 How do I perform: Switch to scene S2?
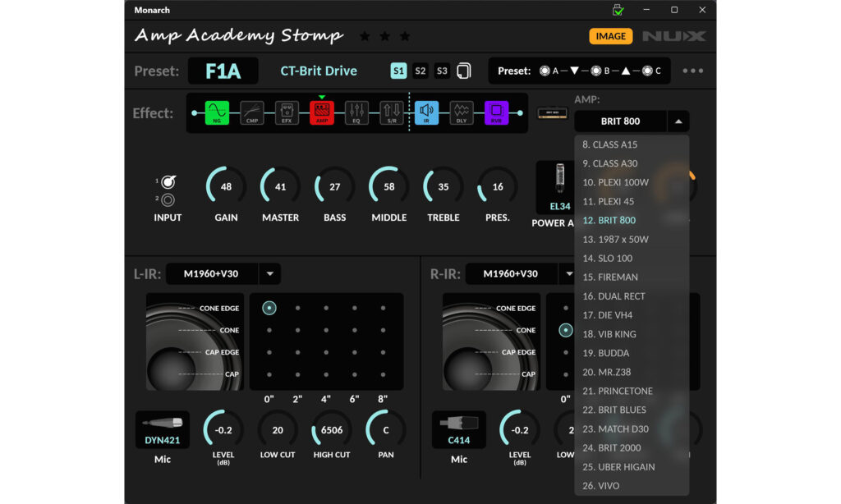(420, 71)
